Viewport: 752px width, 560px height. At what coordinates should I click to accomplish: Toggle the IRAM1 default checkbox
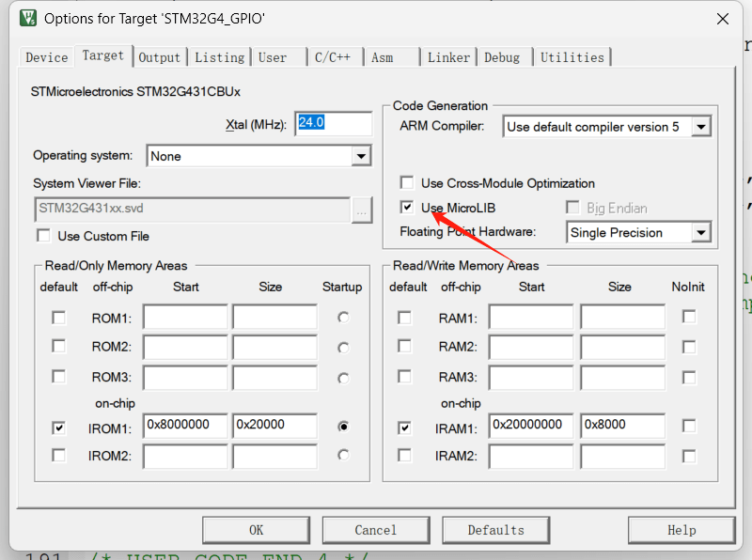pyautogui.click(x=404, y=428)
